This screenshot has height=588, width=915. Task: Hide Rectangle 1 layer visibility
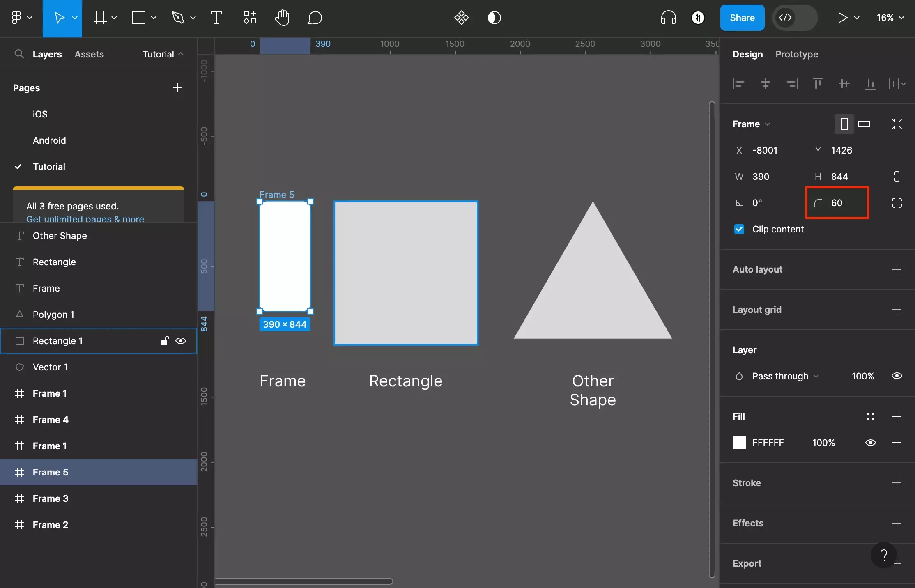pos(181,341)
